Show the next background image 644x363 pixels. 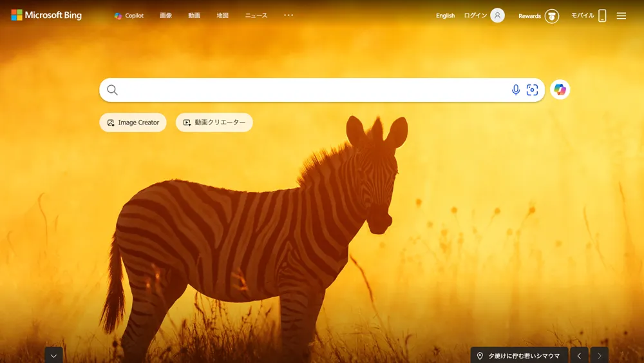point(600,356)
